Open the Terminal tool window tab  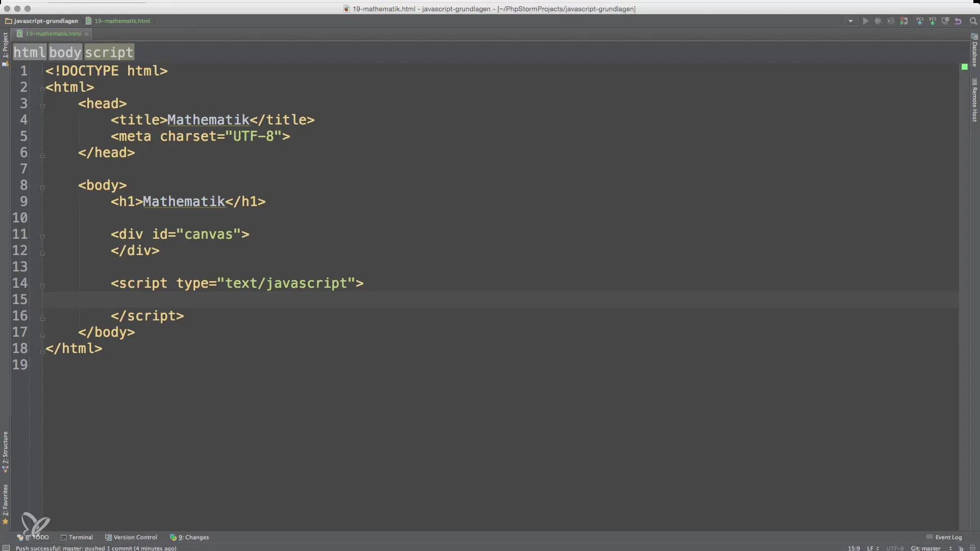coord(77,537)
